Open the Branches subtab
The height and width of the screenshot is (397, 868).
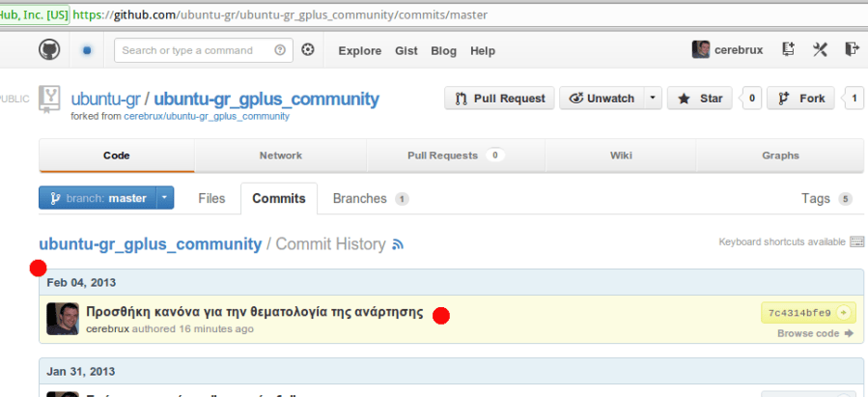(371, 198)
